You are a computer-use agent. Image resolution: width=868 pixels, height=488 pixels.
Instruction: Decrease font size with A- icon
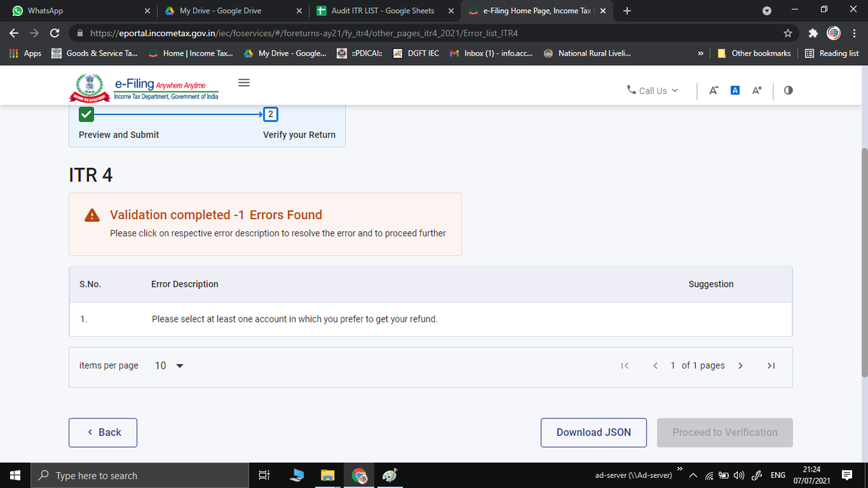click(713, 90)
